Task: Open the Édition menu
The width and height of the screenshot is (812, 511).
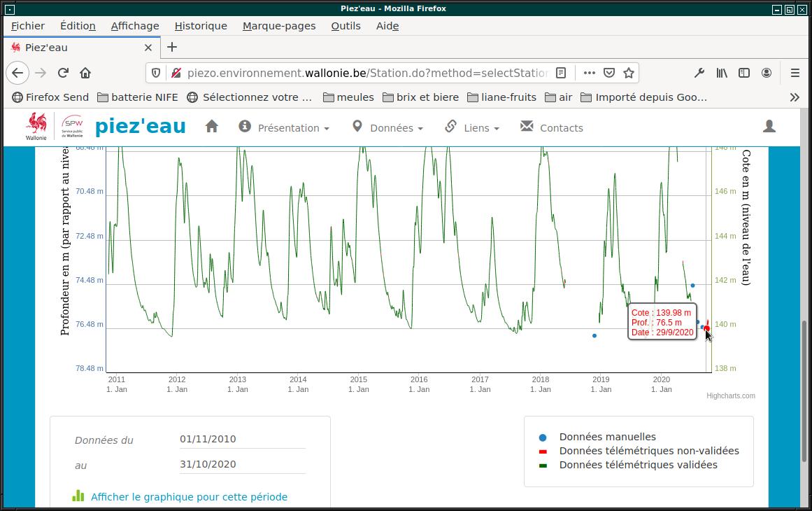Action: (78, 26)
